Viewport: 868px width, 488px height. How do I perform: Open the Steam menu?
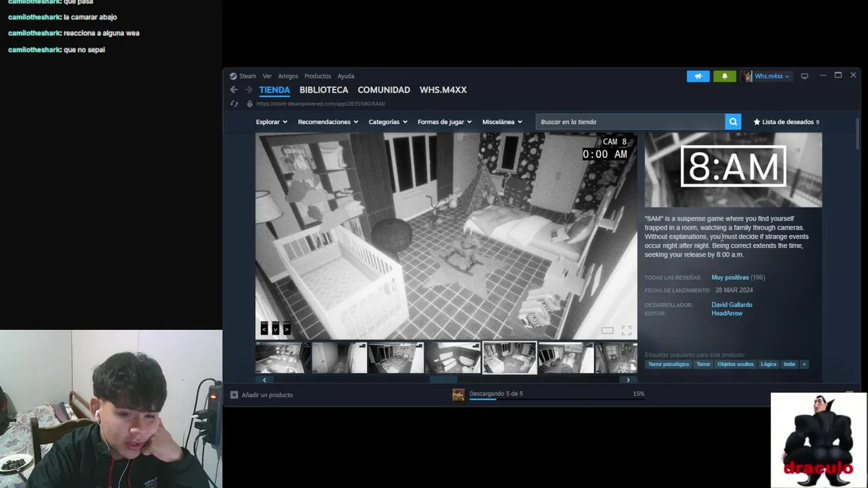pyautogui.click(x=248, y=76)
